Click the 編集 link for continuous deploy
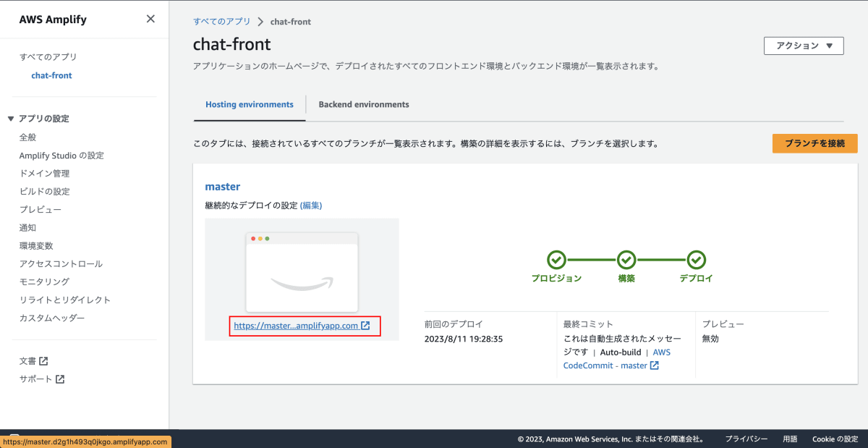868x448 pixels. 311,206
